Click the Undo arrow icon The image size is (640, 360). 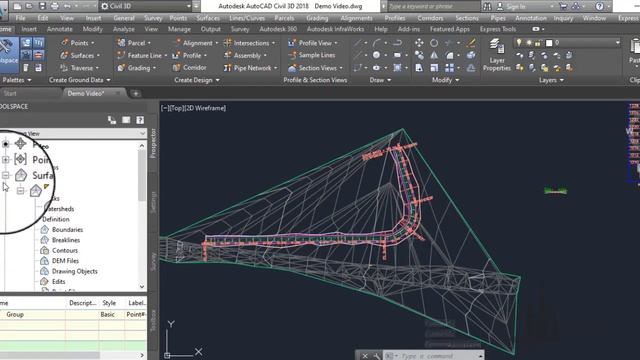67,7
